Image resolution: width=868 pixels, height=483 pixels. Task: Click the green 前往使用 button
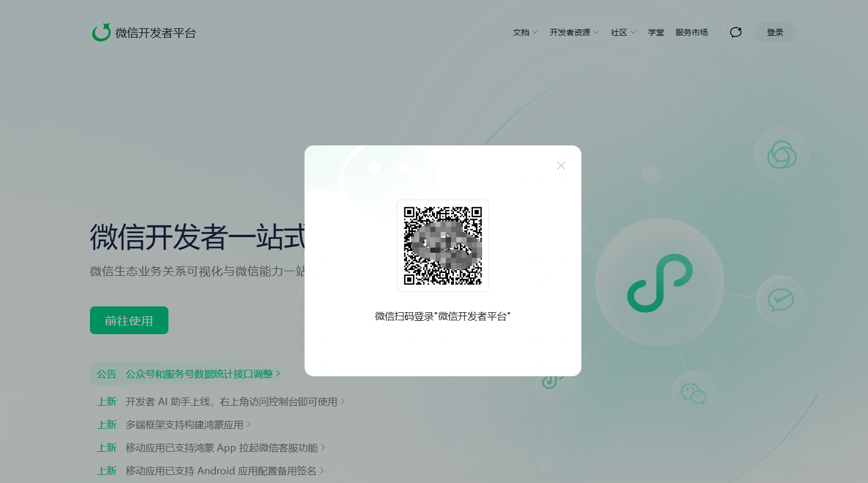[x=129, y=320]
